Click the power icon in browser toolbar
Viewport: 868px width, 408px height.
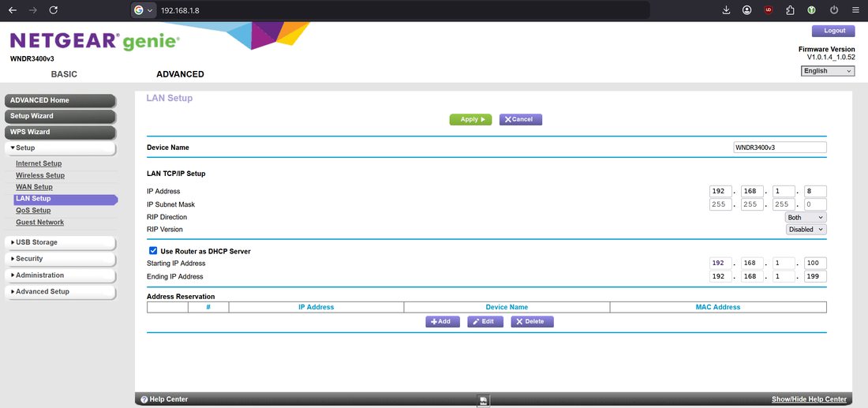[x=834, y=10]
